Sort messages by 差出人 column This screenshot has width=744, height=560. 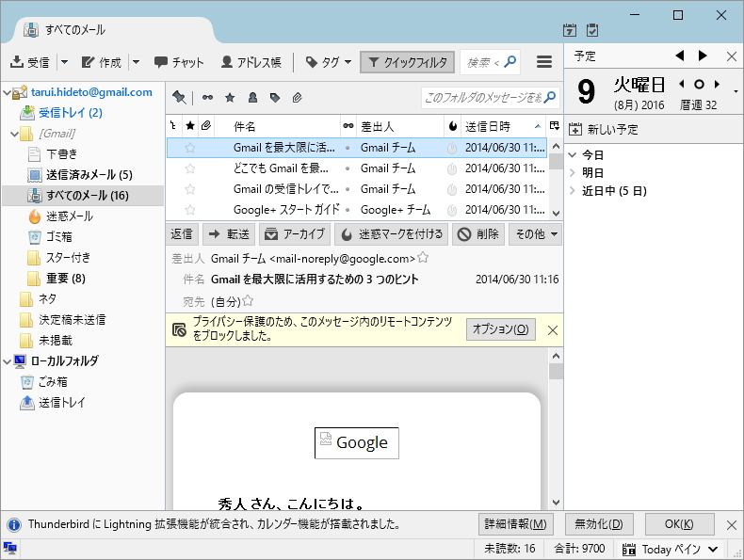point(400,126)
